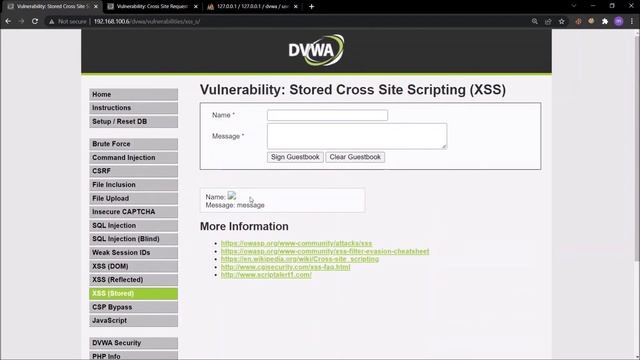Click the Not secure warning icon
Image resolution: width=640 pixels, height=360 pixels.
(x=51, y=21)
